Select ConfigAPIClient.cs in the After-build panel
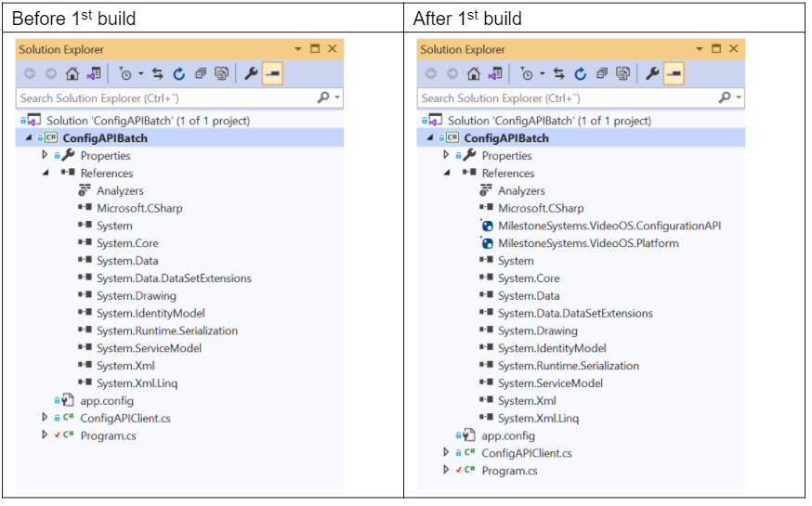The width and height of the screenshot is (812, 506). [x=527, y=453]
